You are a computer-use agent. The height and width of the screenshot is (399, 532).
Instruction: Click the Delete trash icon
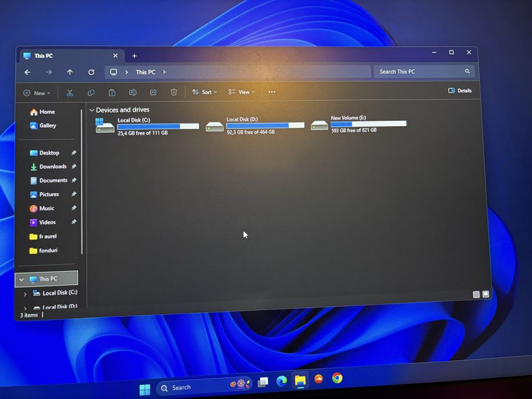[x=174, y=92]
